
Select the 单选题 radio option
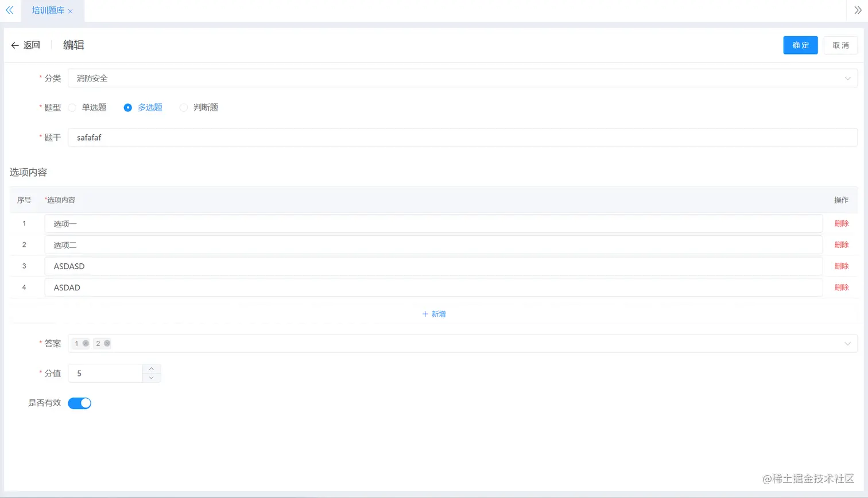coord(71,107)
